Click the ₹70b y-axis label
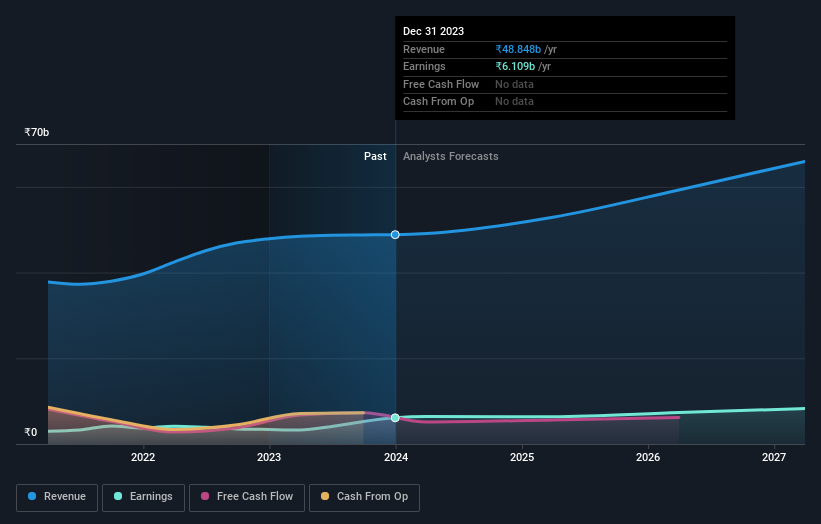Screen dimensions: 821x524 tap(37, 132)
